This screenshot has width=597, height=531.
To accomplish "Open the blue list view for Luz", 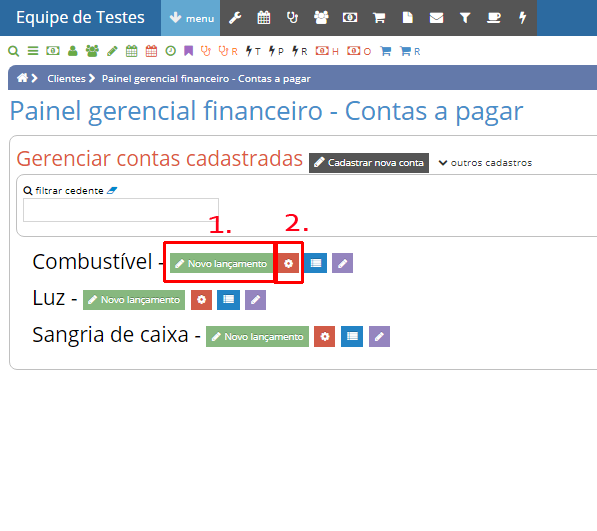I will click(228, 300).
